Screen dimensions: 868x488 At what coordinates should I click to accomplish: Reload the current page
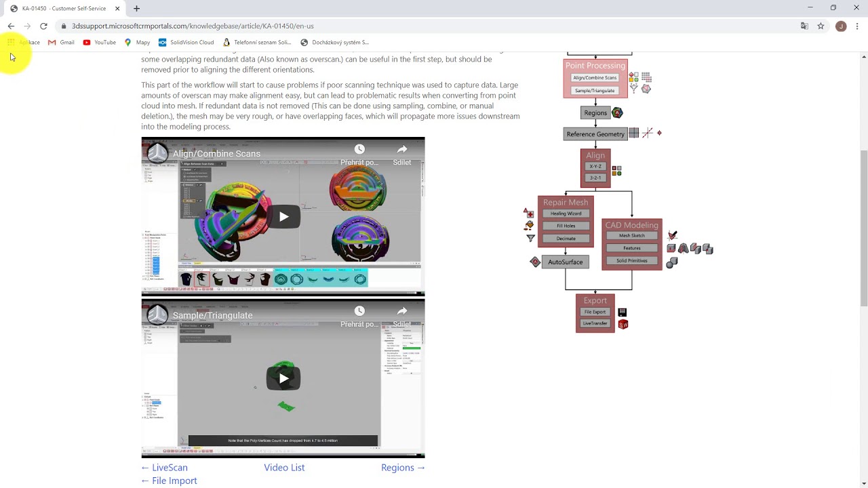43,26
